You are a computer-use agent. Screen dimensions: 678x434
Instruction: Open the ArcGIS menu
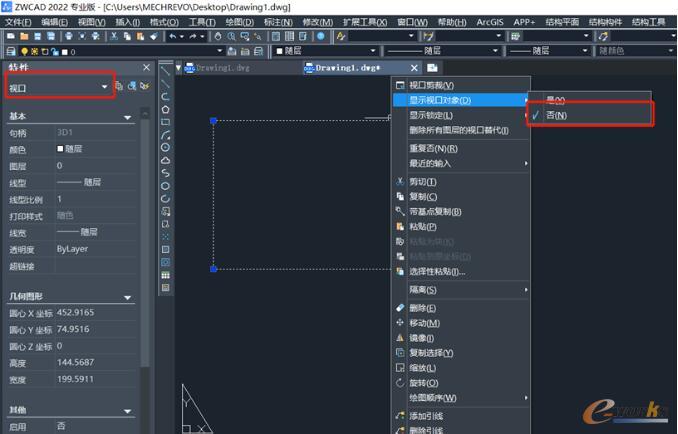[x=489, y=22]
